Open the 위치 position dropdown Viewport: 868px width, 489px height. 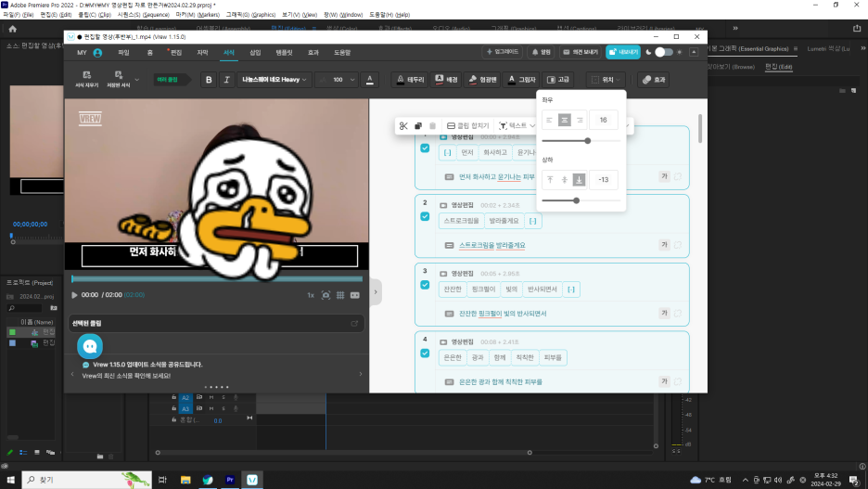[605, 80]
